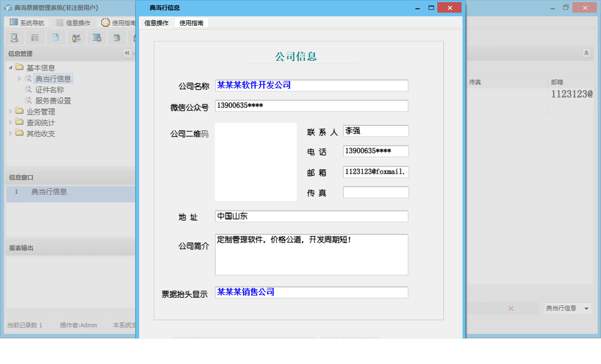Click the new document icon in toolbar
This screenshot has width=601, height=364.
(x=56, y=37)
